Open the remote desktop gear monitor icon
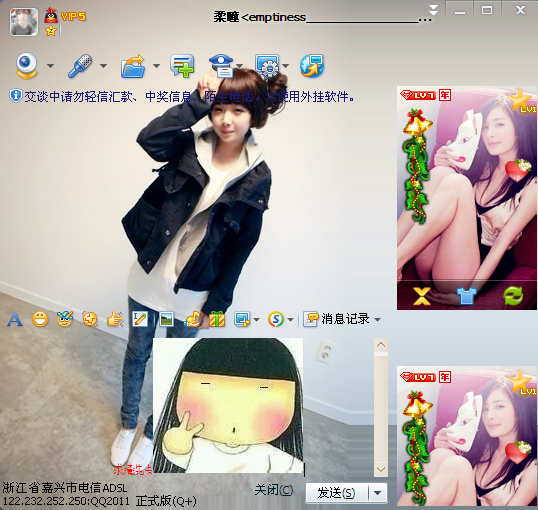The image size is (538, 510). [267, 66]
